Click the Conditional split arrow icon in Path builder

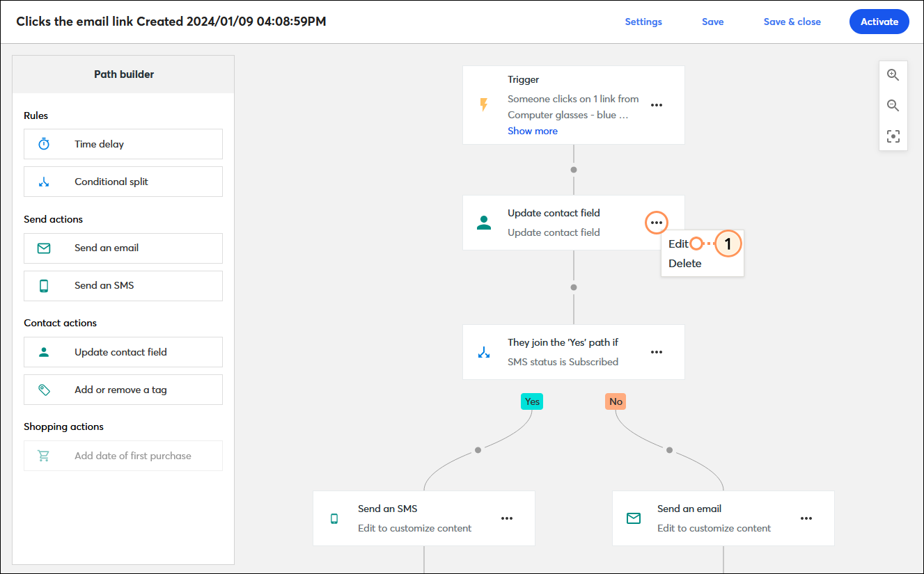tap(44, 182)
